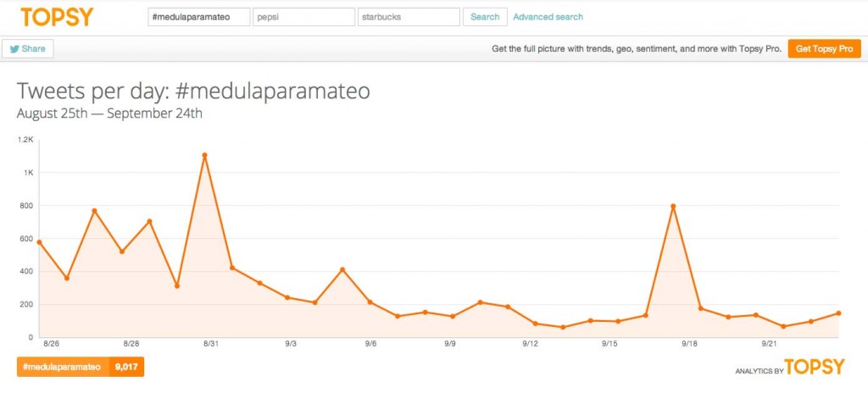This screenshot has width=868, height=393.
Task: Click the 1K y-axis label
Action: 29,173
